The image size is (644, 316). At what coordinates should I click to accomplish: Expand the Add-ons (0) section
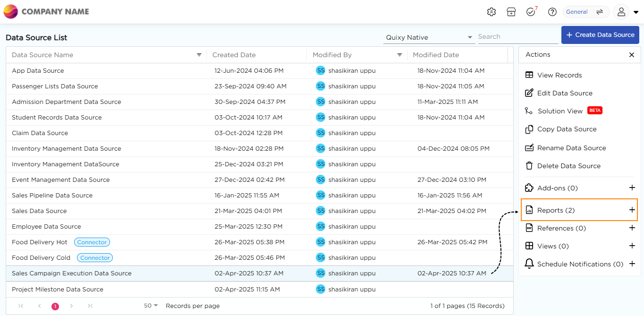point(632,188)
